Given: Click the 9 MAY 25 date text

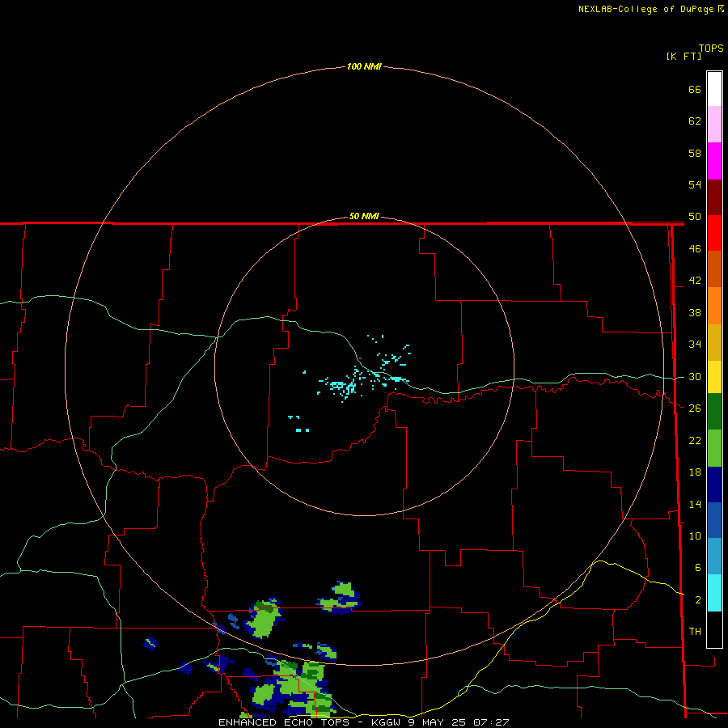Looking at the screenshot, I should click(437, 722).
